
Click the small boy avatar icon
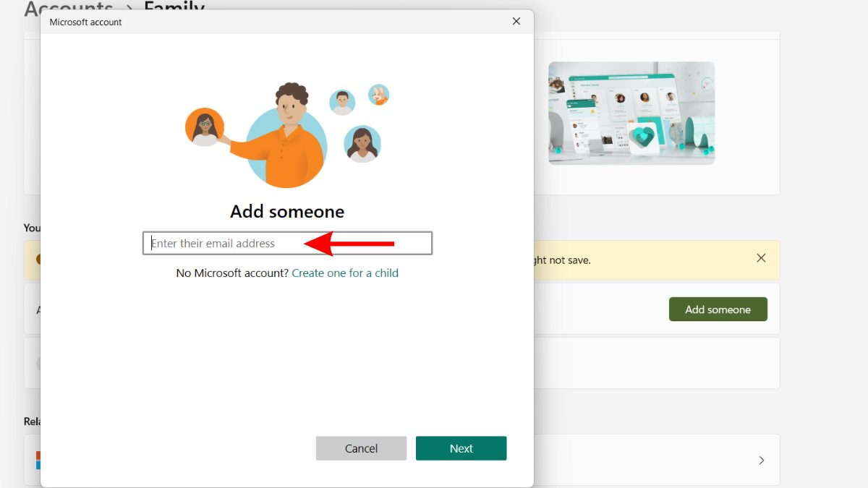pyautogui.click(x=342, y=102)
